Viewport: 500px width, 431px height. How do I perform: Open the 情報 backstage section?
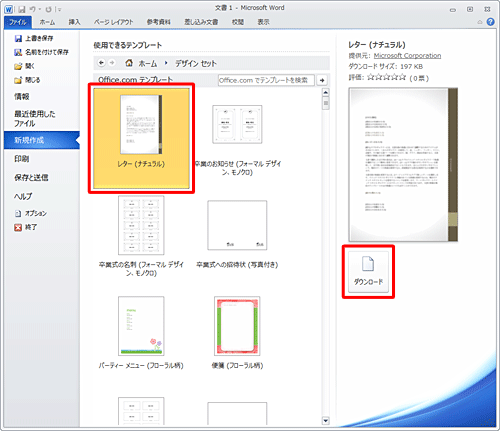pos(22,97)
